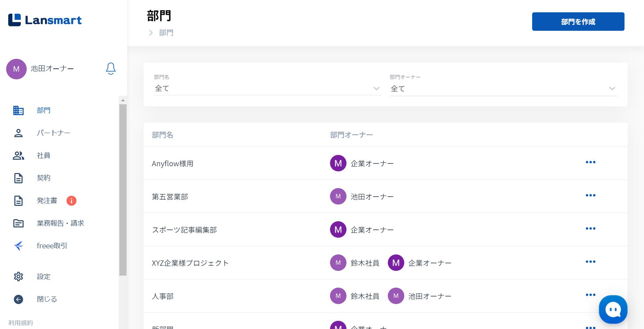Viewport: 644px width, 329px height.
Task: Open more options for 第五営業部 row
Action: tap(590, 195)
